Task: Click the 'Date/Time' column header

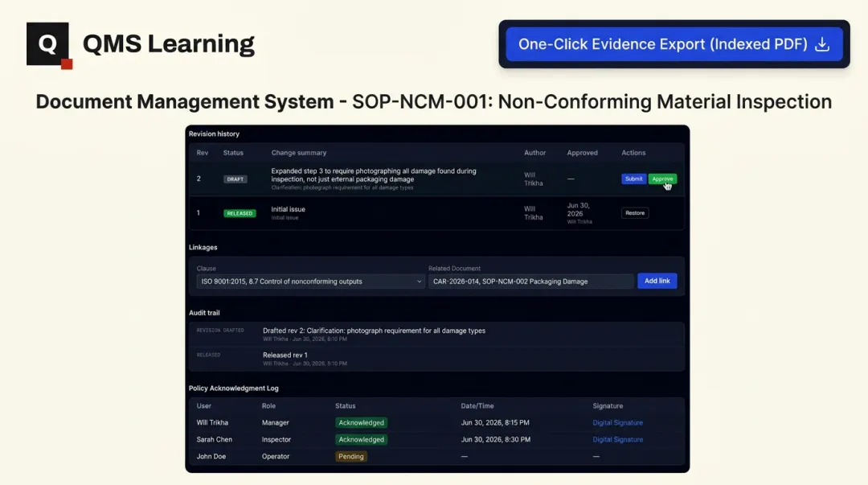Action: pyautogui.click(x=477, y=406)
